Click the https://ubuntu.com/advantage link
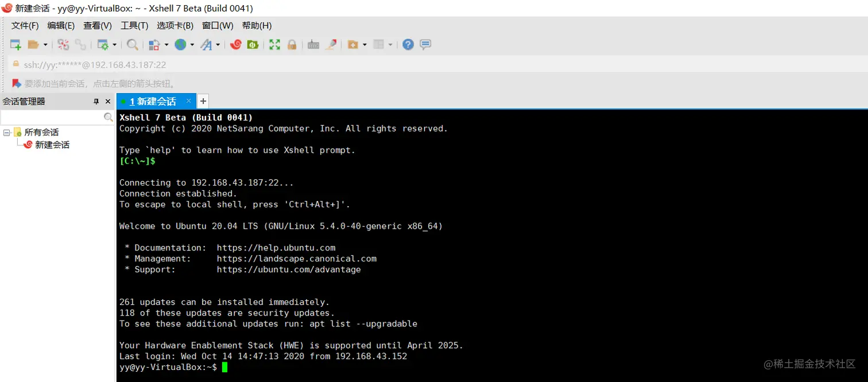 click(x=289, y=269)
